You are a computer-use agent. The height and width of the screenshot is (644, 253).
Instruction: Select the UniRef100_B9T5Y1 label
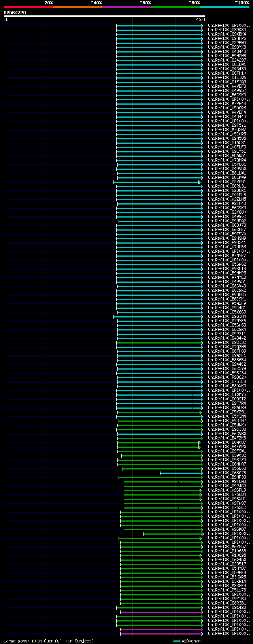(x=227, y=125)
